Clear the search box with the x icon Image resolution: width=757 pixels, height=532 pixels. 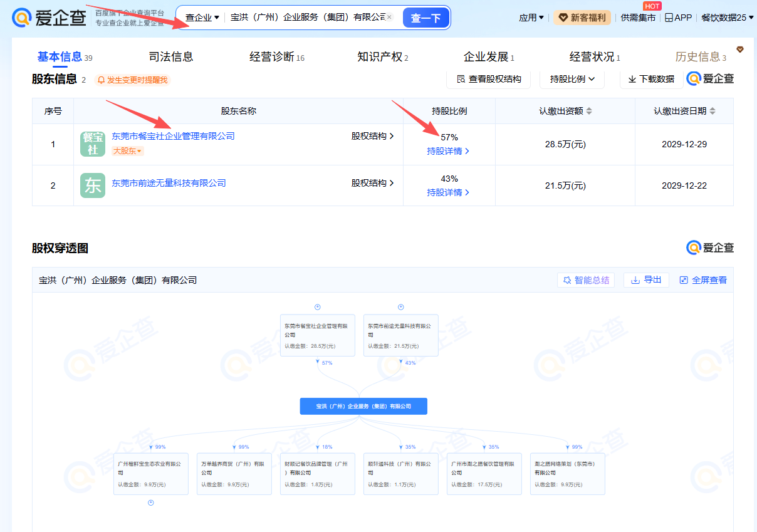(x=389, y=18)
